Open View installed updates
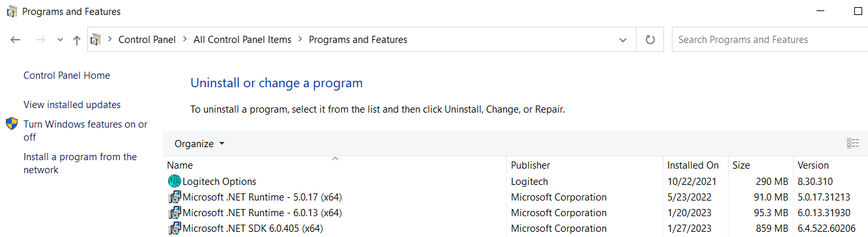Screen dimensions: 868x237 click(x=72, y=105)
